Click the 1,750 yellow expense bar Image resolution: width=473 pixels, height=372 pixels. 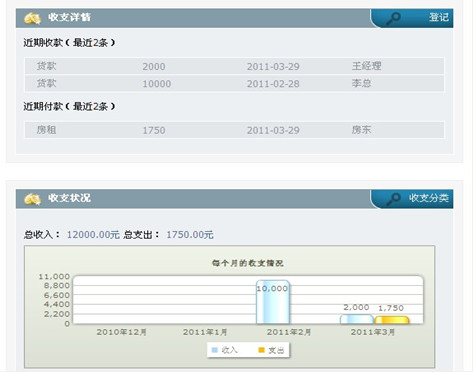click(x=392, y=320)
